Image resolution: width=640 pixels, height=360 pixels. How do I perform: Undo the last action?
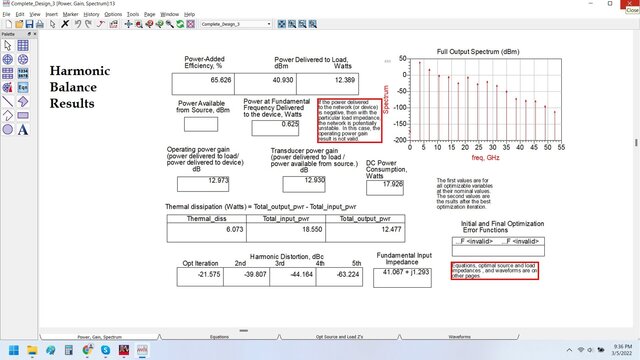point(78,24)
